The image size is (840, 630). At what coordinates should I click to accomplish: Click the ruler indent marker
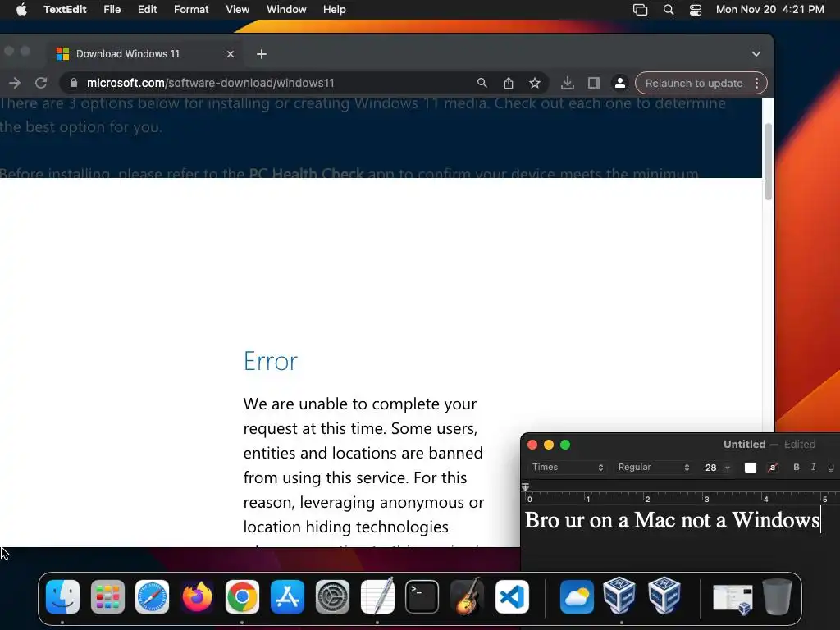point(526,487)
